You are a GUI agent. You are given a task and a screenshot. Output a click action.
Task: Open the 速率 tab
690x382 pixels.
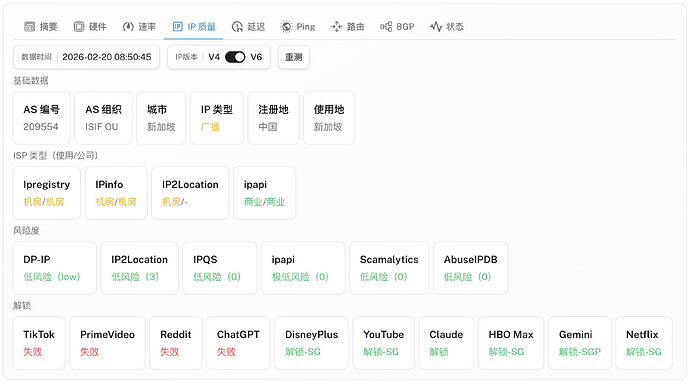[x=139, y=27]
